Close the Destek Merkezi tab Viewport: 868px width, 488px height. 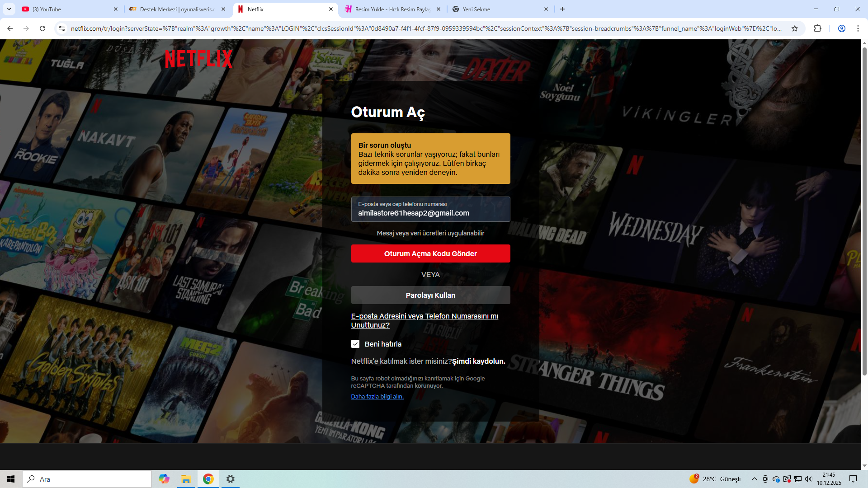(223, 9)
